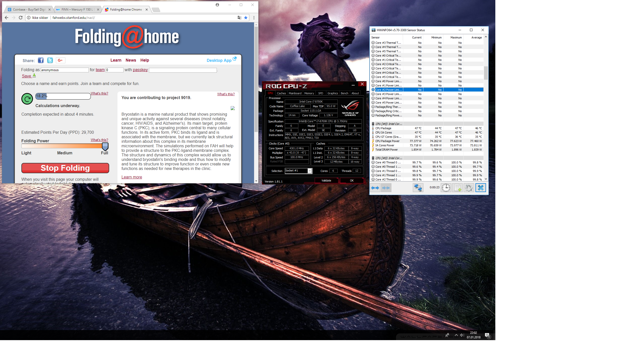The width and height of the screenshot is (644, 362).
Task: Open the SPD tab in CPU-Z
Action: [320, 93]
